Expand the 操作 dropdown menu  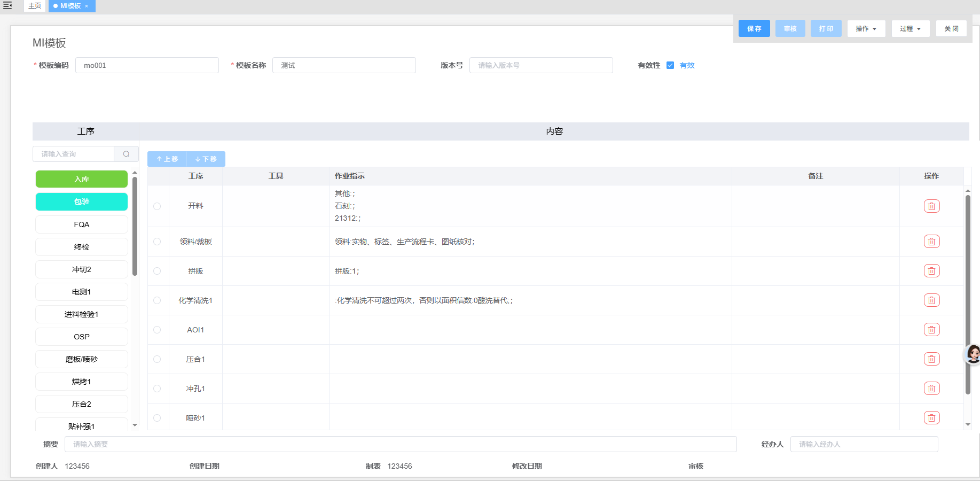tap(866, 29)
